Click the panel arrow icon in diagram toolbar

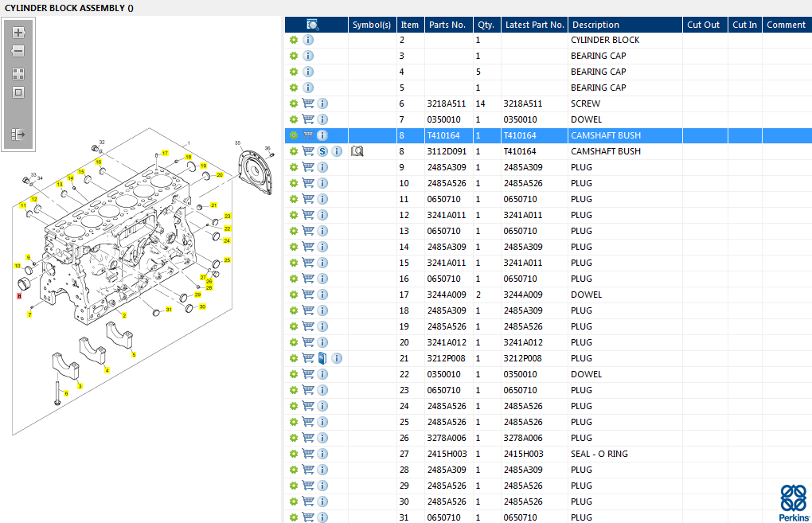[x=18, y=135]
